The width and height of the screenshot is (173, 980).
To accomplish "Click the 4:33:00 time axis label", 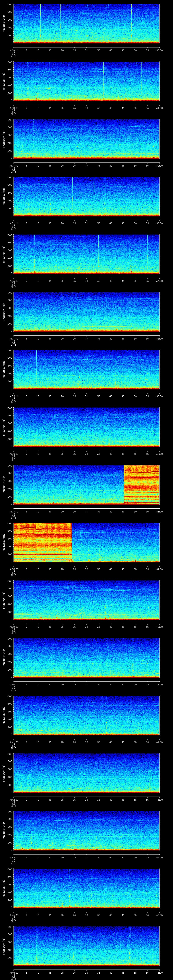I will pos(13,281).
